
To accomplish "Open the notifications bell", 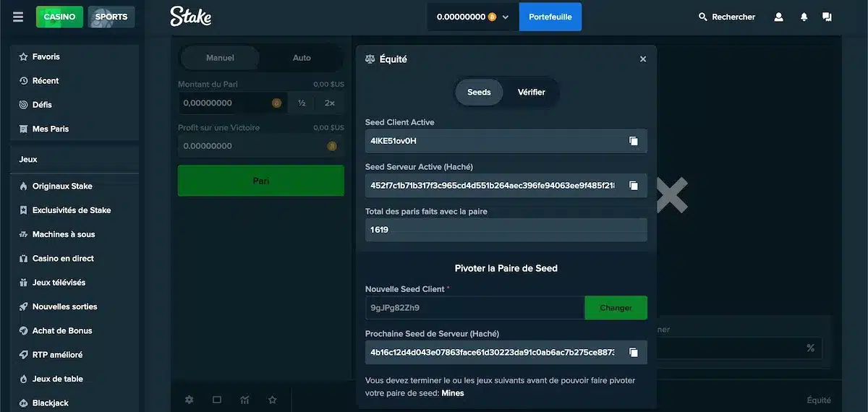I will click(x=804, y=17).
